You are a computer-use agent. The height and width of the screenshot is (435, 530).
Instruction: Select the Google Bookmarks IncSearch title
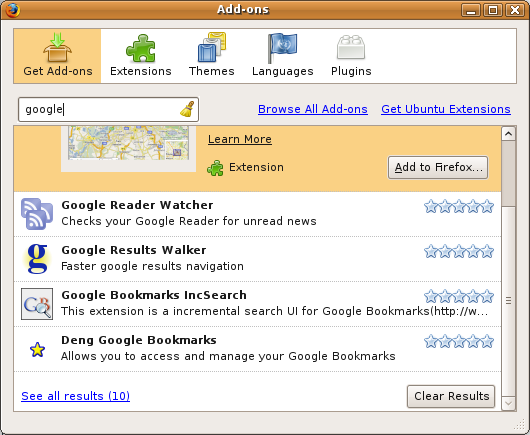point(154,295)
